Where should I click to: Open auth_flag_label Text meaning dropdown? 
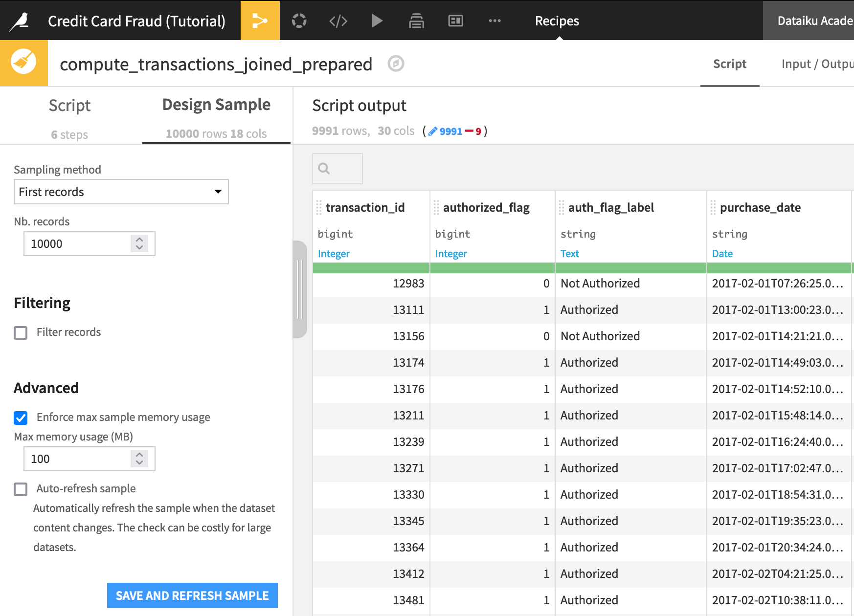point(569,254)
